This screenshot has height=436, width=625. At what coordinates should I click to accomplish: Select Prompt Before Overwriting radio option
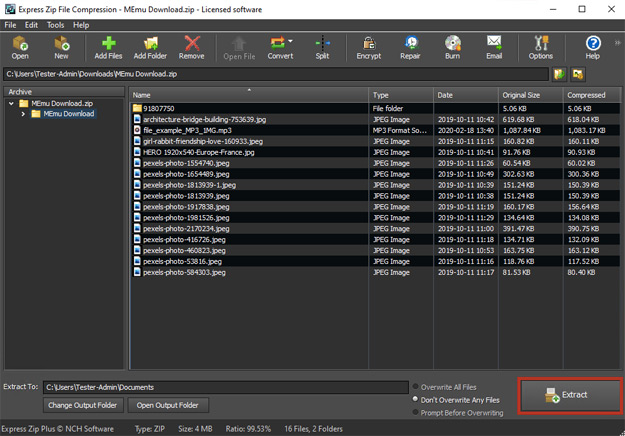point(416,412)
